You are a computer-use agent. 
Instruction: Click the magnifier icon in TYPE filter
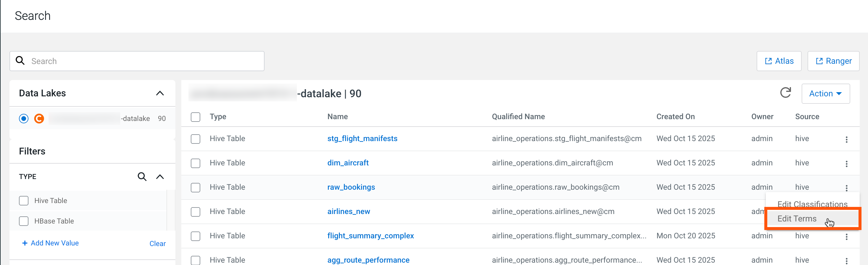tap(142, 177)
